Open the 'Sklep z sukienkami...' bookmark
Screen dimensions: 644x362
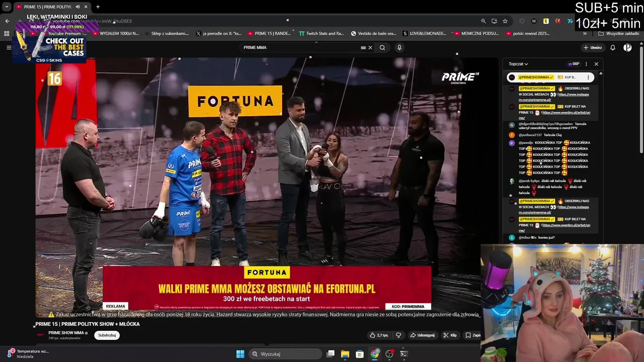click(167, 34)
